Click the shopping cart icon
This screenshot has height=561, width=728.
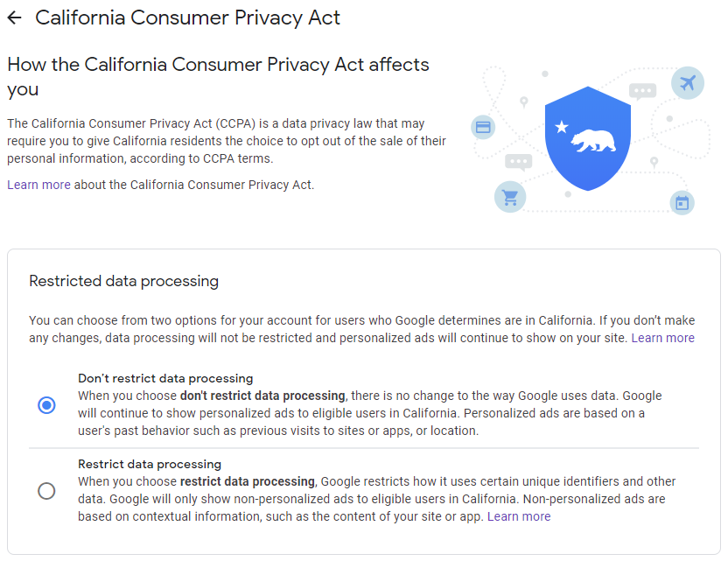pos(509,197)
